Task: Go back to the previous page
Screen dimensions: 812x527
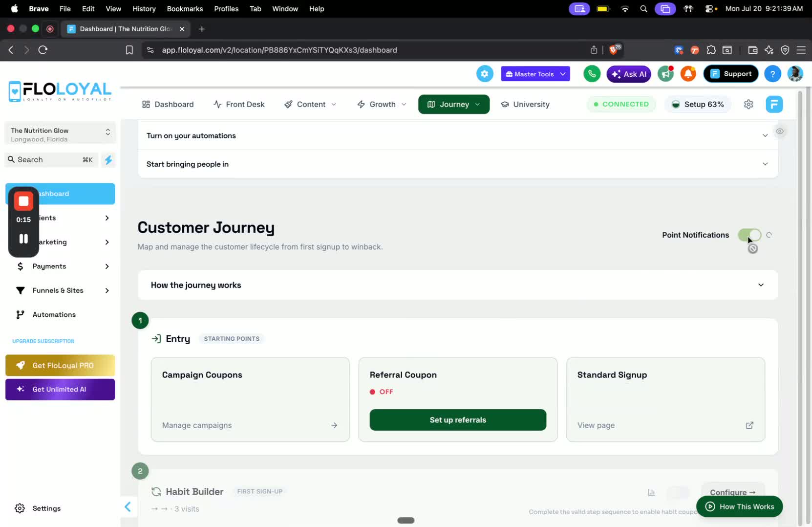Action: (x=11, y=50)
